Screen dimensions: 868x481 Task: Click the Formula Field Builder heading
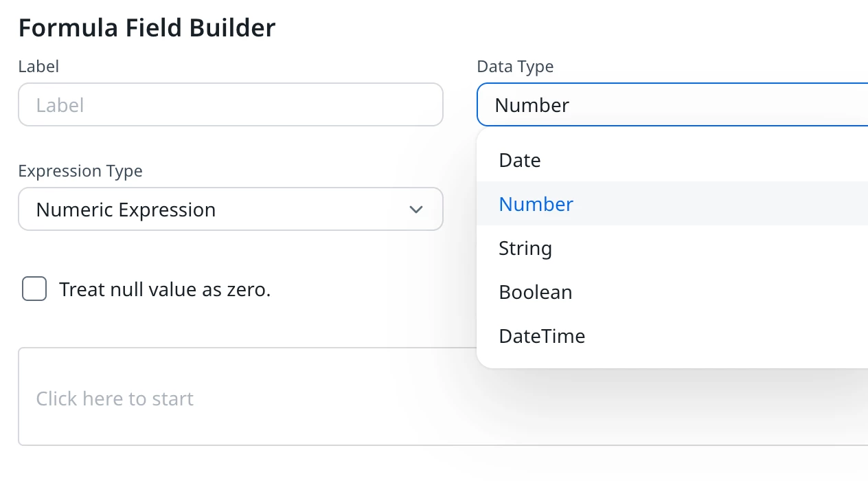147,27
